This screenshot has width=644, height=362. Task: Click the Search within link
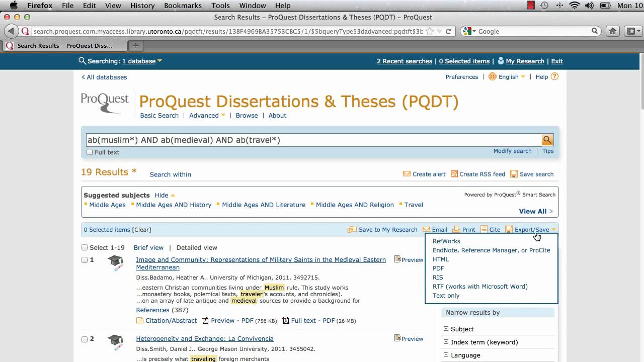click(170, 174)
